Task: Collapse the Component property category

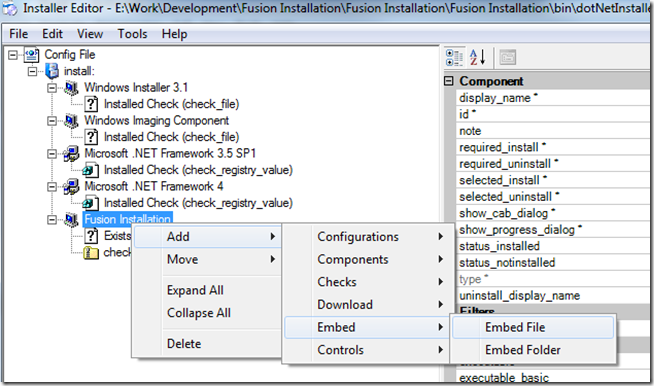Action: pyautogui.click(x=449, y=81)
